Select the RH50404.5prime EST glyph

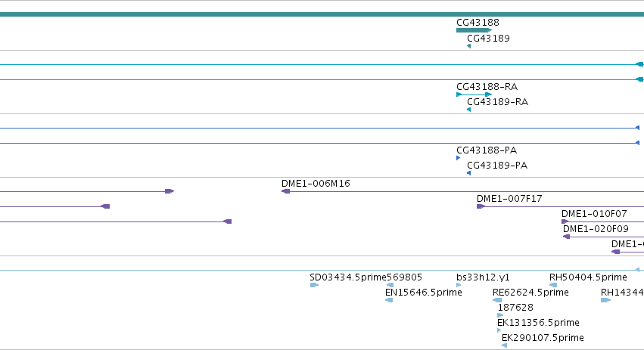[553, 285]
